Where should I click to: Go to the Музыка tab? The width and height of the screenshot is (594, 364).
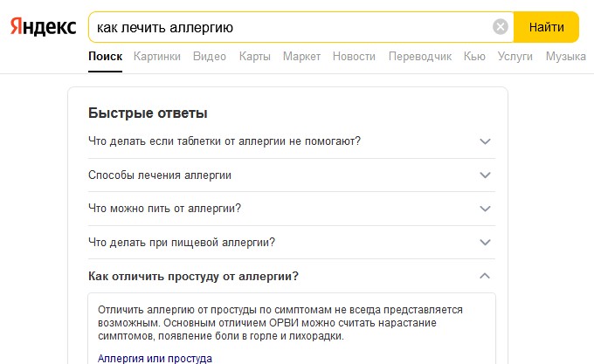click(x=565, y=57)
